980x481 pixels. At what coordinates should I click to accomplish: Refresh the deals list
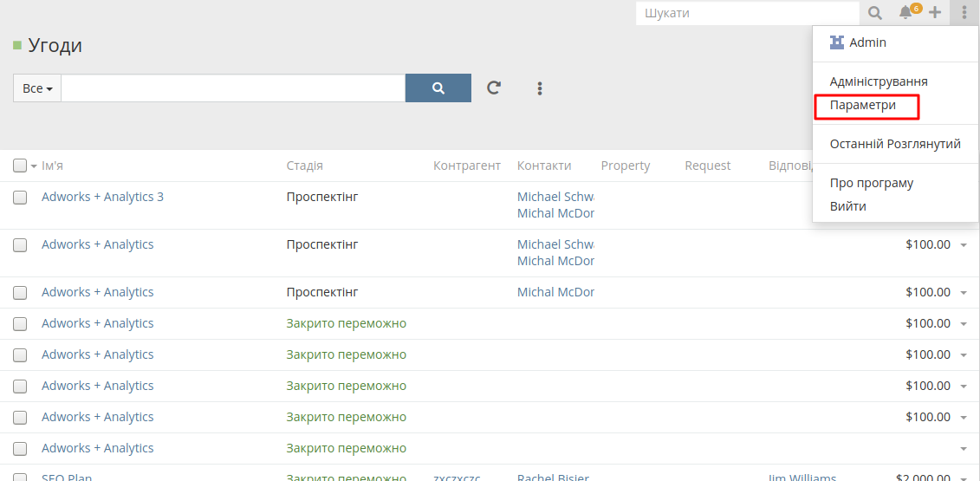tap(494, 88)
